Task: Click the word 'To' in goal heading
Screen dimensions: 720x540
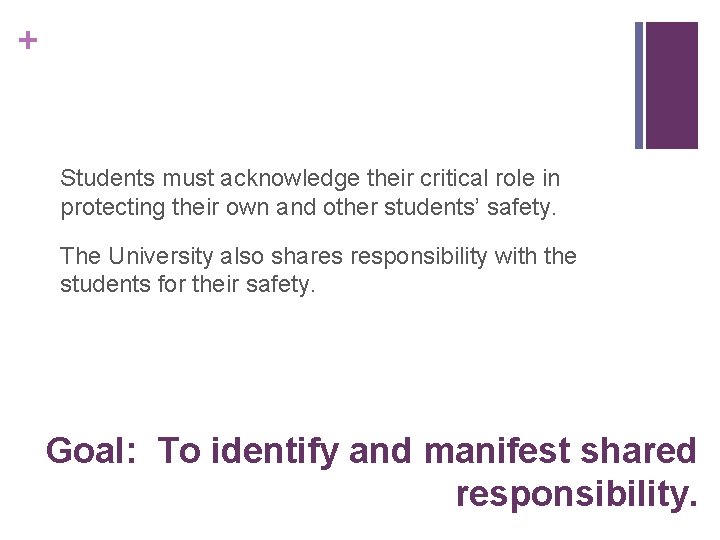Action: [x=179, y=451]
